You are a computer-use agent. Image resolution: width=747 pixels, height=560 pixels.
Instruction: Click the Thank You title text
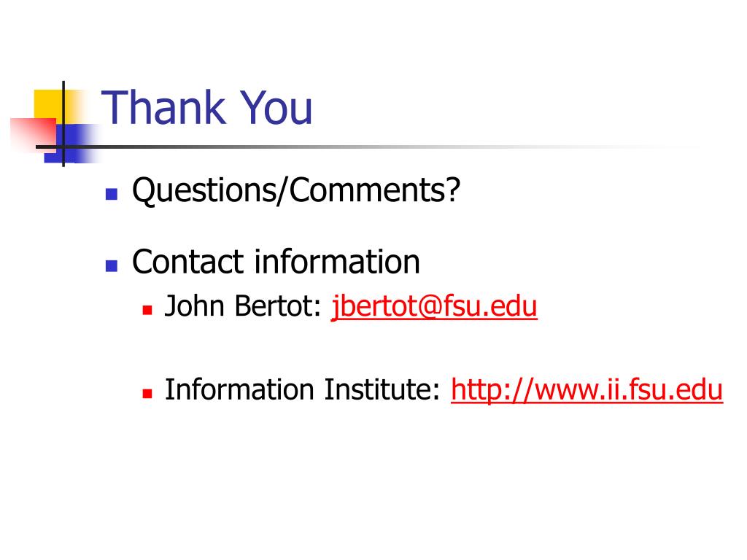coord(206,108)
